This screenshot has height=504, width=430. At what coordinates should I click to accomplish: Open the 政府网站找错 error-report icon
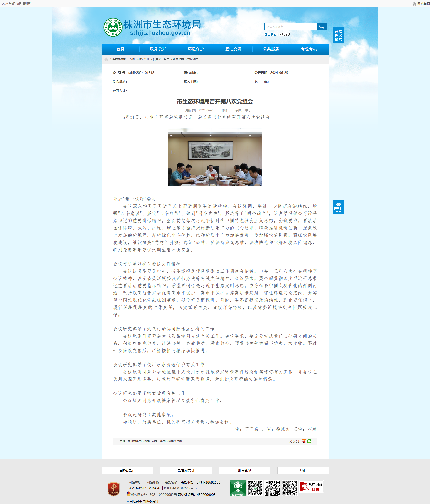click(x=312, y=487)
